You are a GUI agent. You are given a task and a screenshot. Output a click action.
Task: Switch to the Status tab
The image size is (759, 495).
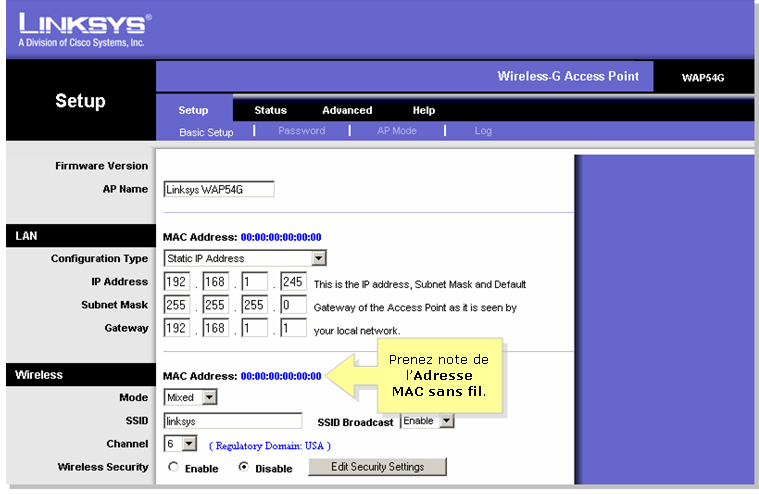click(x=270, y=110)
